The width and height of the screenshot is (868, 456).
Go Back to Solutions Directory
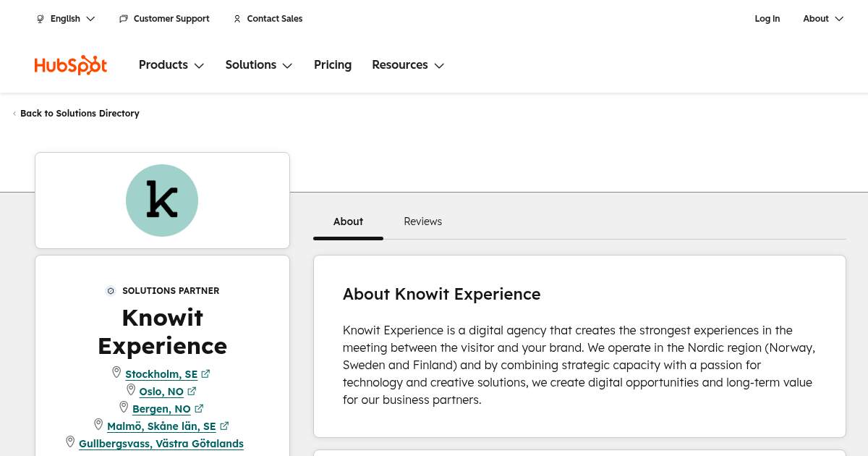[x=80, y=114]
